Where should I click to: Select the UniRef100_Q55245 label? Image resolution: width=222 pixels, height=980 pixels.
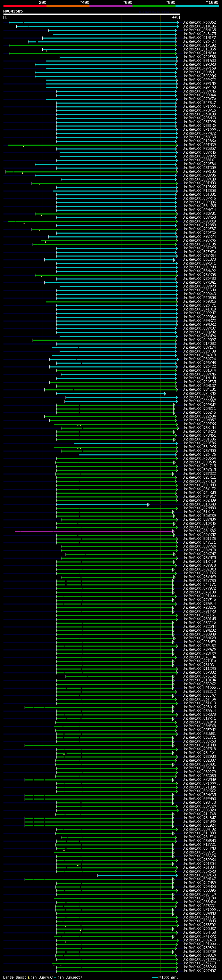click(199, 412)
